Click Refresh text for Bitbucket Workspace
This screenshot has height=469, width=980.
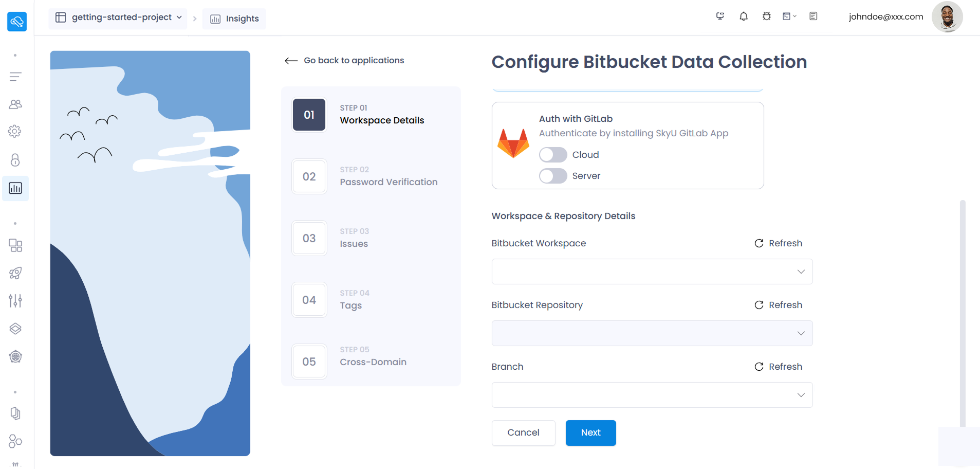point(785,243)
